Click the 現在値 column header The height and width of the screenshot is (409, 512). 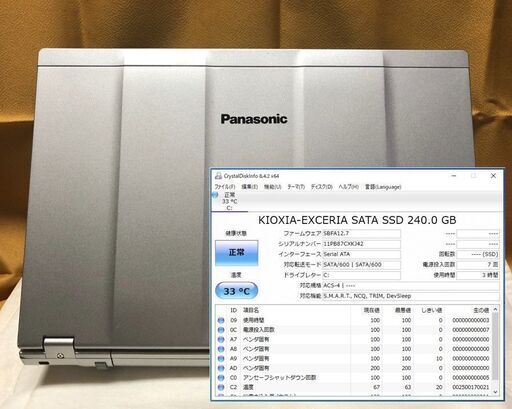click(x=371, y=310)
